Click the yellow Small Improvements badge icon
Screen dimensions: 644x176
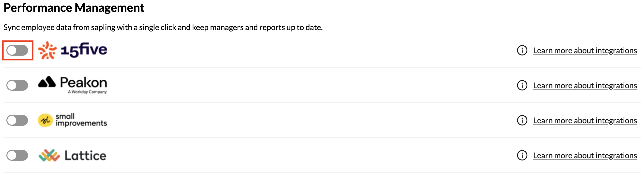click(45, 121)
